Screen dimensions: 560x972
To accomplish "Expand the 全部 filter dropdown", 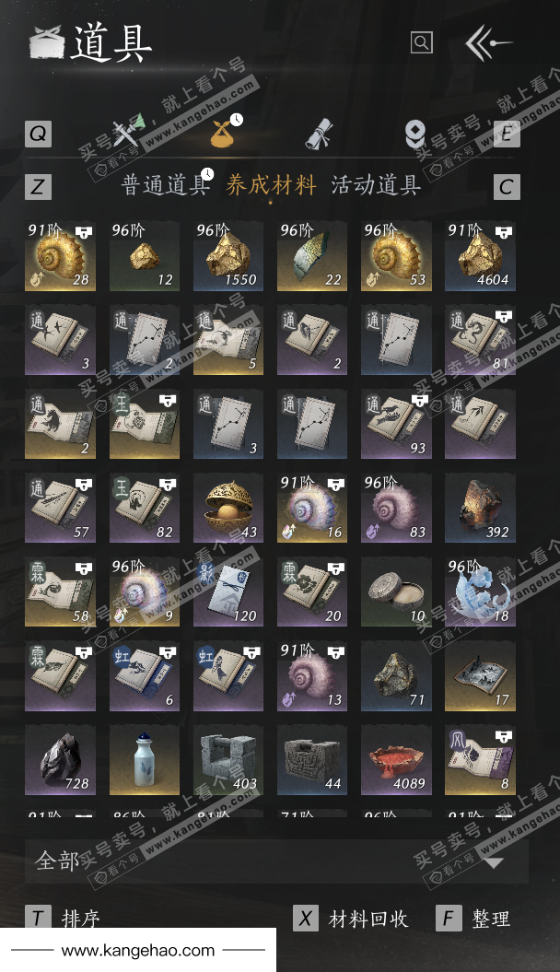I will click(276, 861).
